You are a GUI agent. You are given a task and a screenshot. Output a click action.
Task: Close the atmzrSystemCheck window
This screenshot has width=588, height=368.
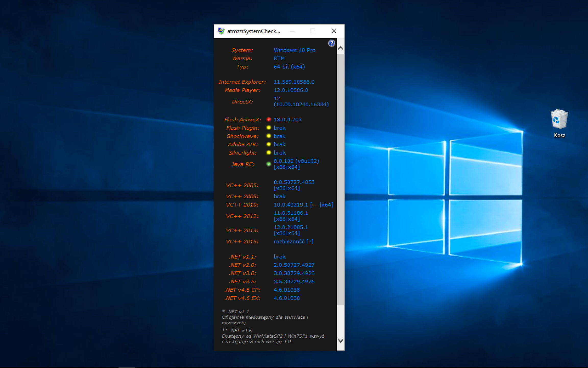click(334, 31)
